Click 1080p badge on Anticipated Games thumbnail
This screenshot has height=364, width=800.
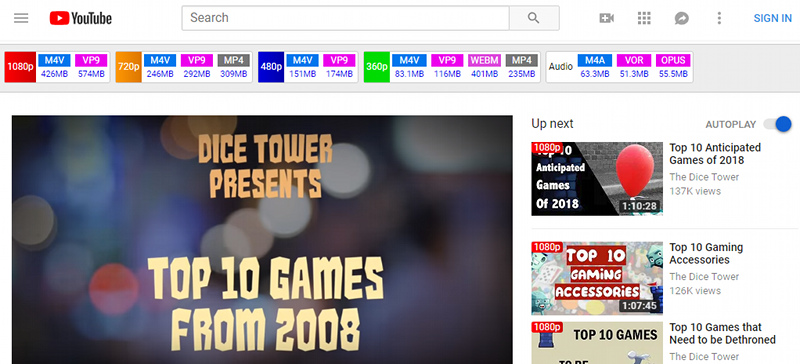547,148
